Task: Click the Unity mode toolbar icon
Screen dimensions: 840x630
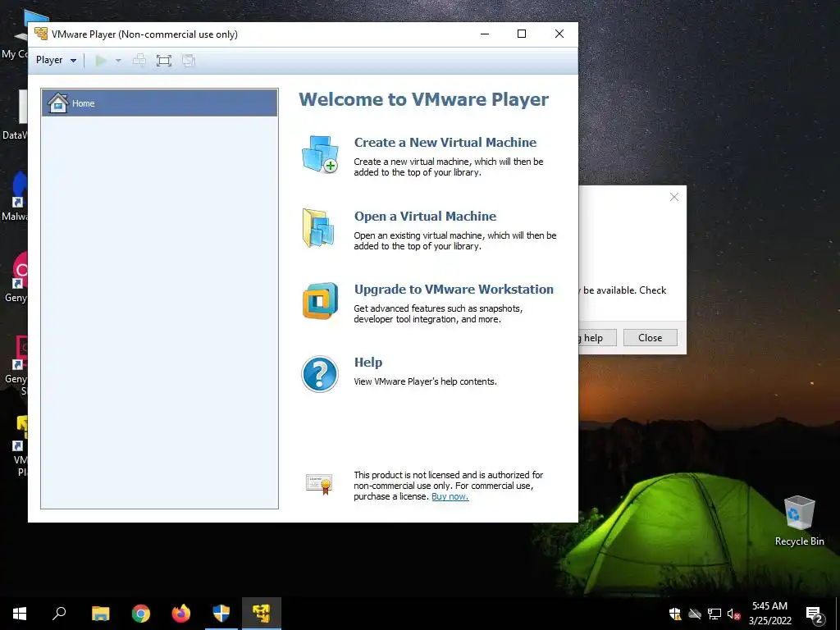Action: coord(189,61)
